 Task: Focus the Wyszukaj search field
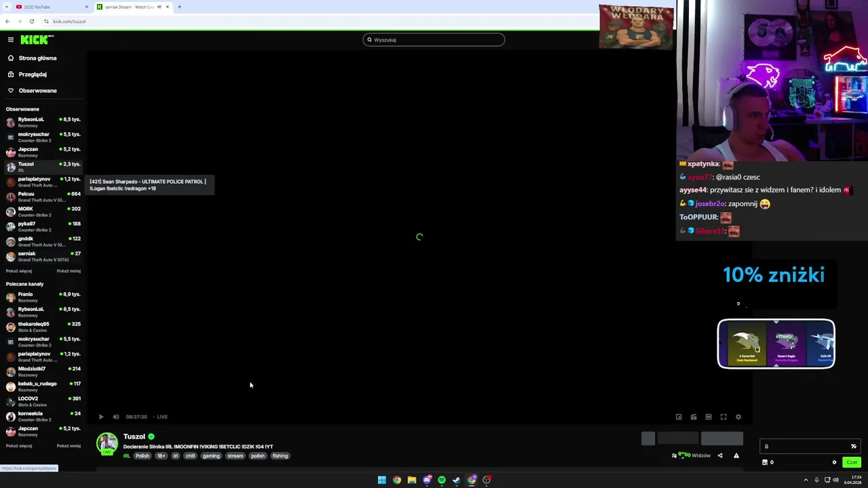click(434, 40)
